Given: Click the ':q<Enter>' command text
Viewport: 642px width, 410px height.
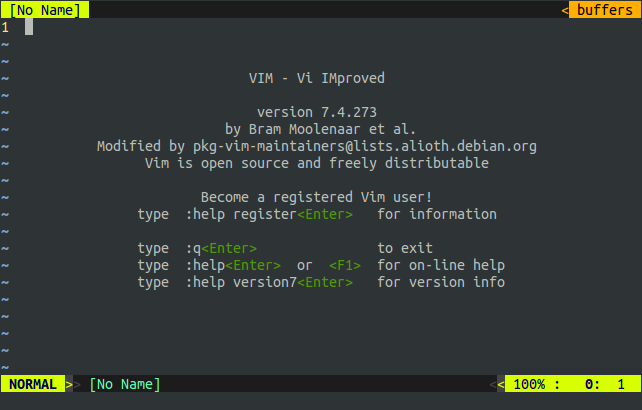Looking at the screenshot, I should coord(221,248).
